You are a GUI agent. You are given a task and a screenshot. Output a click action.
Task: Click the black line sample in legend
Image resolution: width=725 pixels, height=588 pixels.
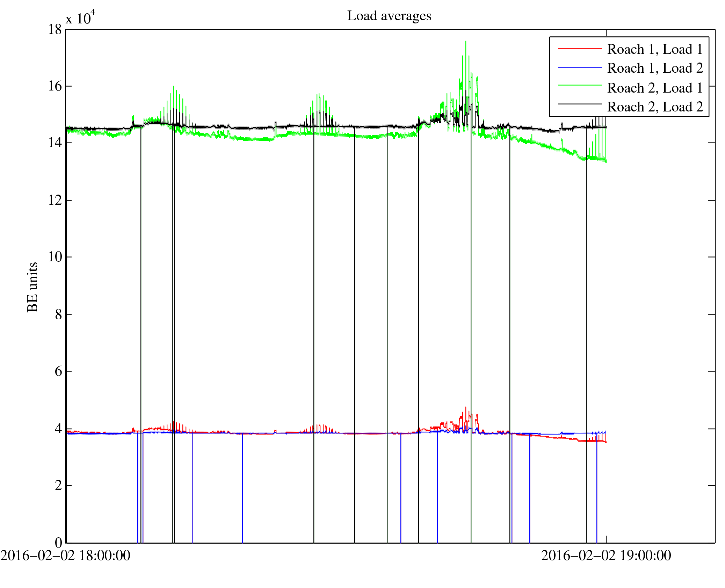[x=580, y=104]
